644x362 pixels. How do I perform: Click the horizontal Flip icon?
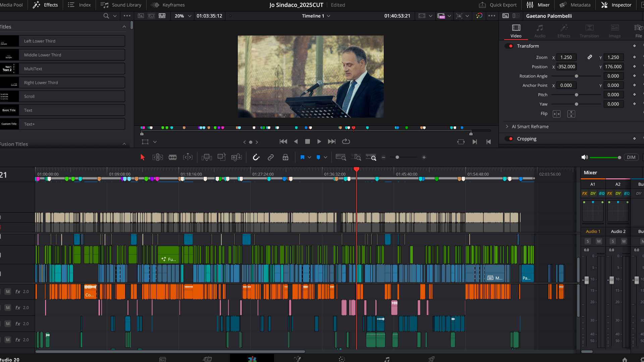[556, 114]
